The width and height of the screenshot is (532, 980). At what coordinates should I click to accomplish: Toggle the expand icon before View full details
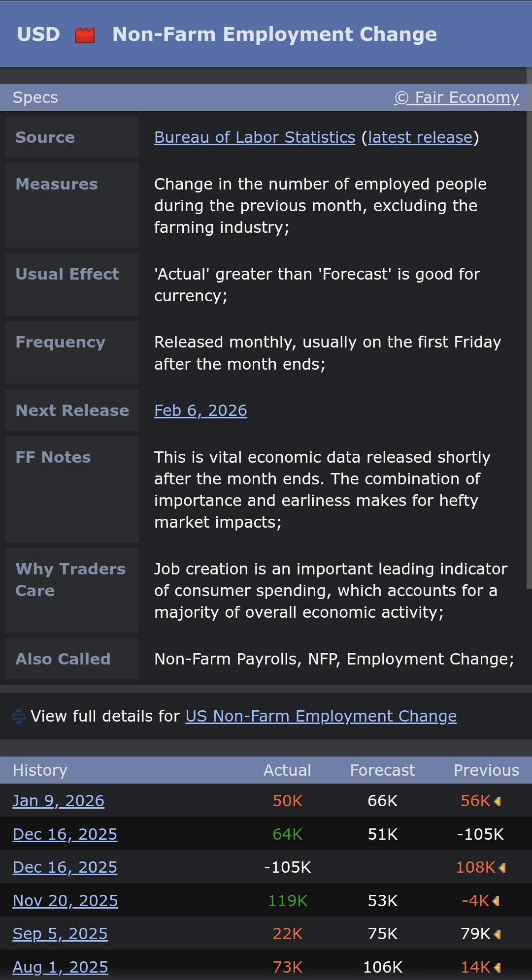tap(19, 717)
